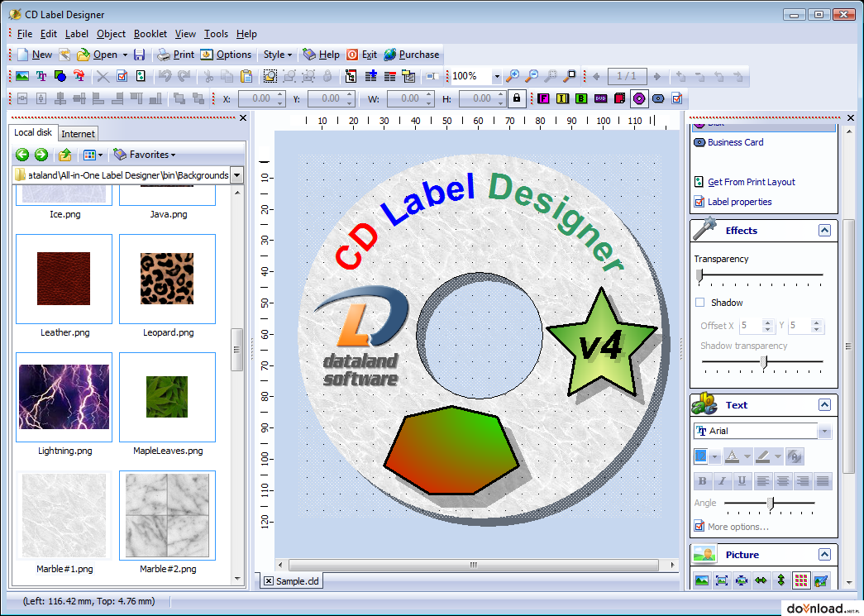Click the flip horizontal green arrows icon
Image resolution: width=864 pixels, height=616 pixels.
(x=761, y=580)
